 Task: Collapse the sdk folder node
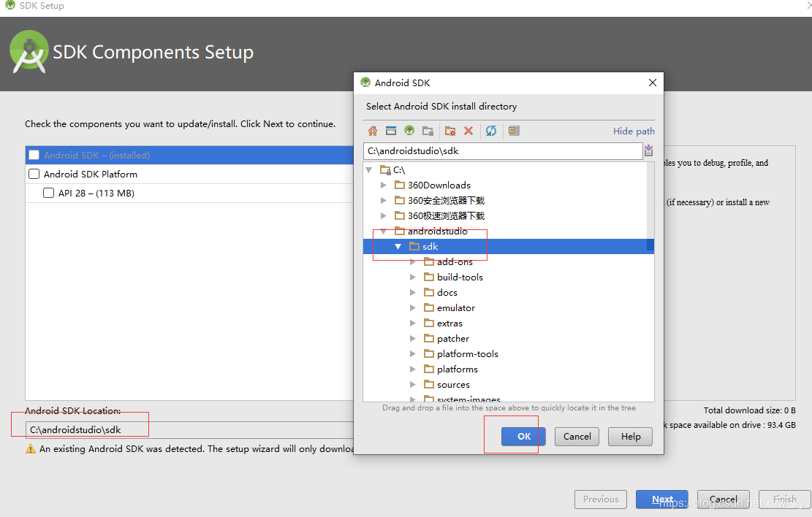coord(398,246)
